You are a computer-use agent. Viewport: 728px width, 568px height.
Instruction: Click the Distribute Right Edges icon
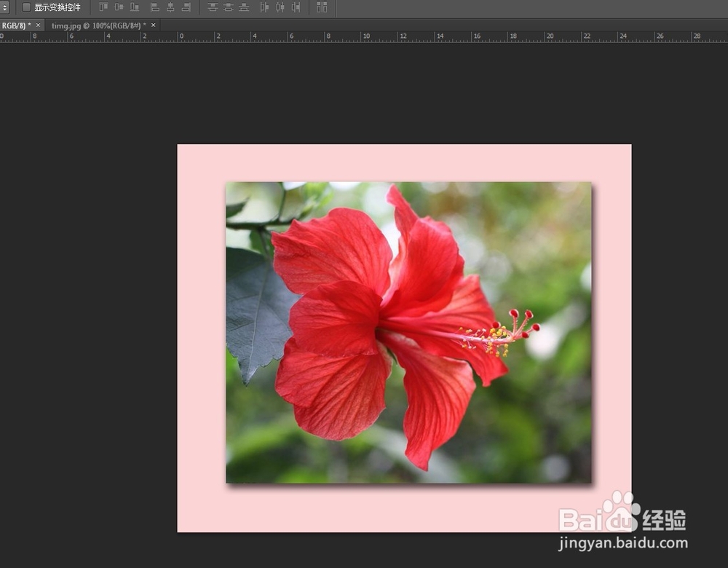tap(296, 7)
